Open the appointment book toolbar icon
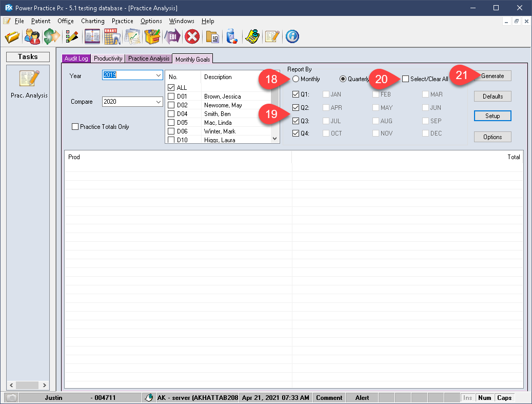 pos(92,36)
